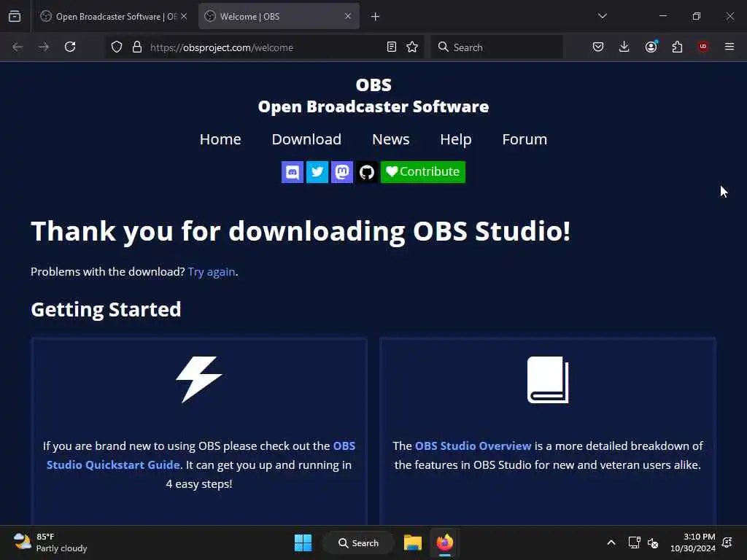
Task: Close the Open Broadcaster Software tab
Action: [x=184, y=16]
